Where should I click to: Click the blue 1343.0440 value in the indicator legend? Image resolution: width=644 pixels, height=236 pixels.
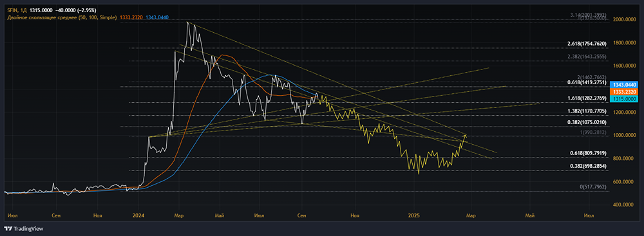[157, 17]
